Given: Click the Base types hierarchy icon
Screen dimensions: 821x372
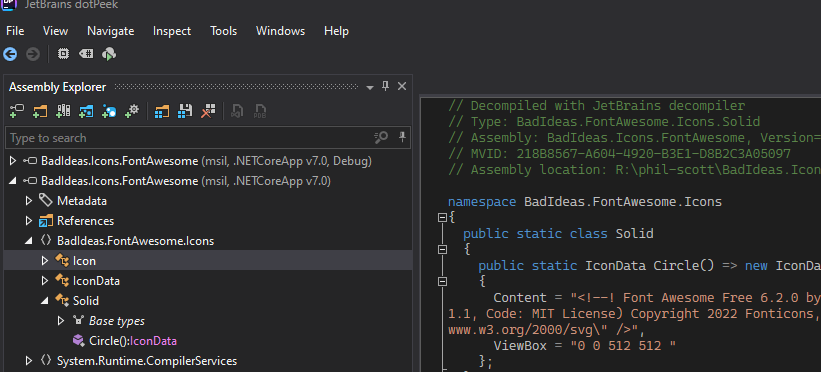Looking at the screenshot, I should (x=79, y=320).
